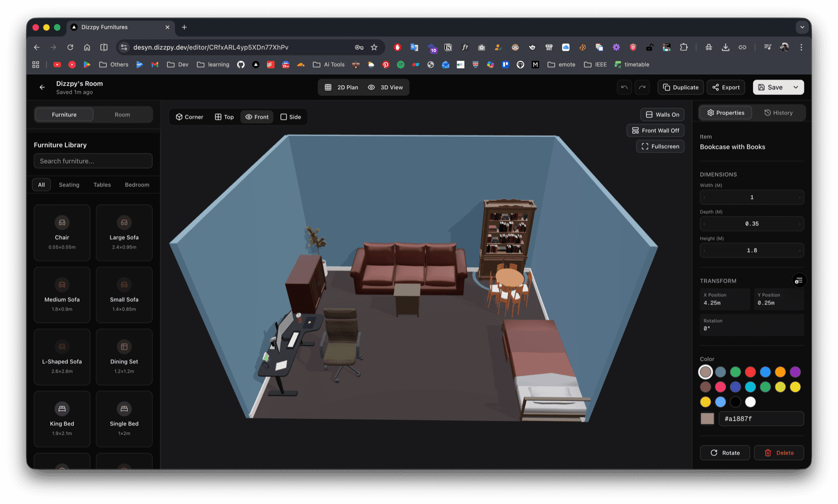Viewport: 838px width, 504px height.
Task: Open the Ai Tools bookmarks folder
Action: tap(329, 64)
